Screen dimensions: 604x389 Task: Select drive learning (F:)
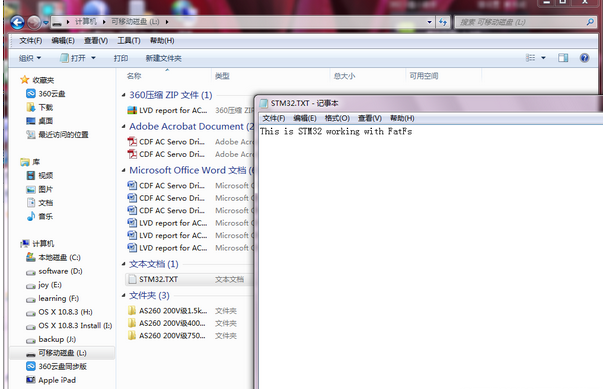[52, 298]
